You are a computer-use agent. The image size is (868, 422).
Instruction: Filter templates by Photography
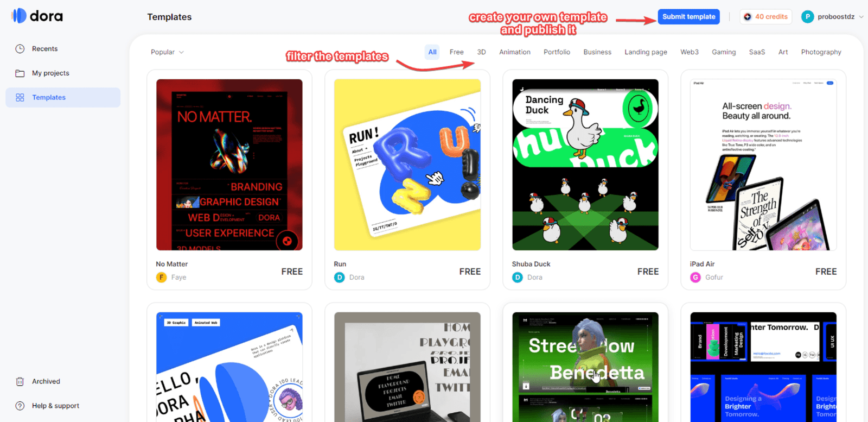point(821,52)
